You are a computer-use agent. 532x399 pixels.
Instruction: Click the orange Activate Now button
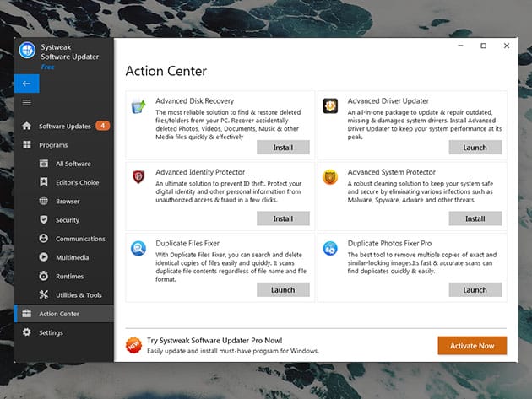point(472,346)
